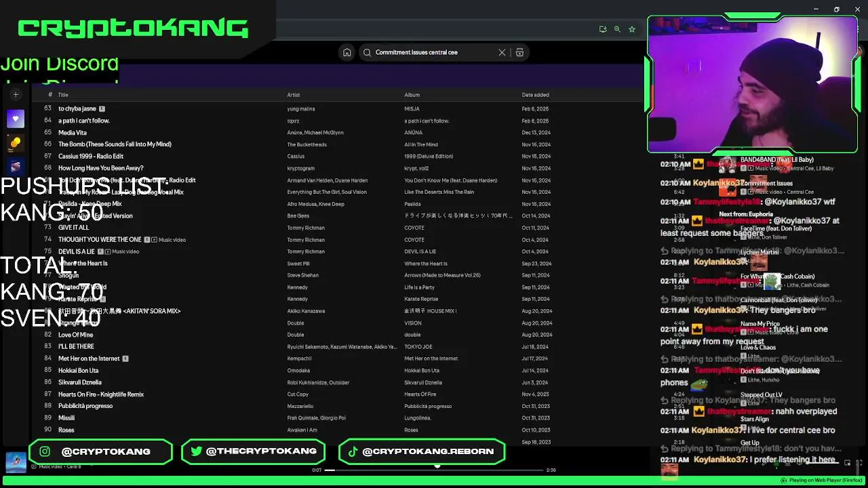
Task: Open artist link 'The Bucketheads'
Action: [306, 144]
